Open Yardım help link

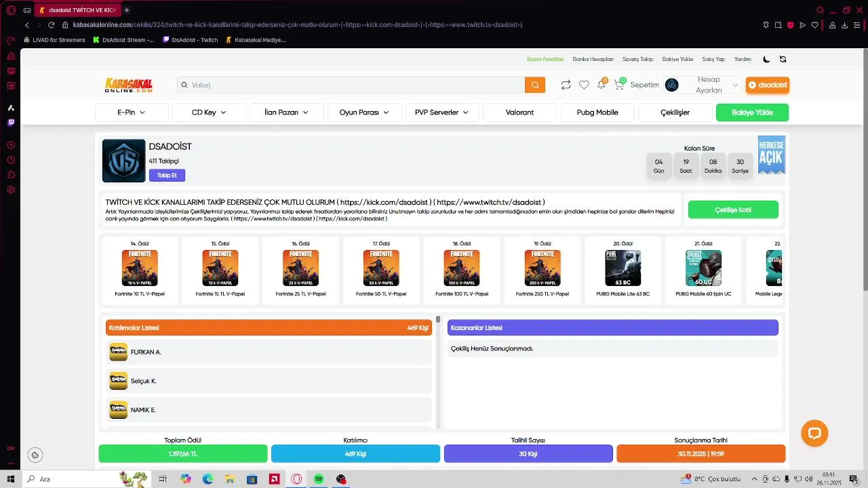pyautogui.click(x=743, y=59)
